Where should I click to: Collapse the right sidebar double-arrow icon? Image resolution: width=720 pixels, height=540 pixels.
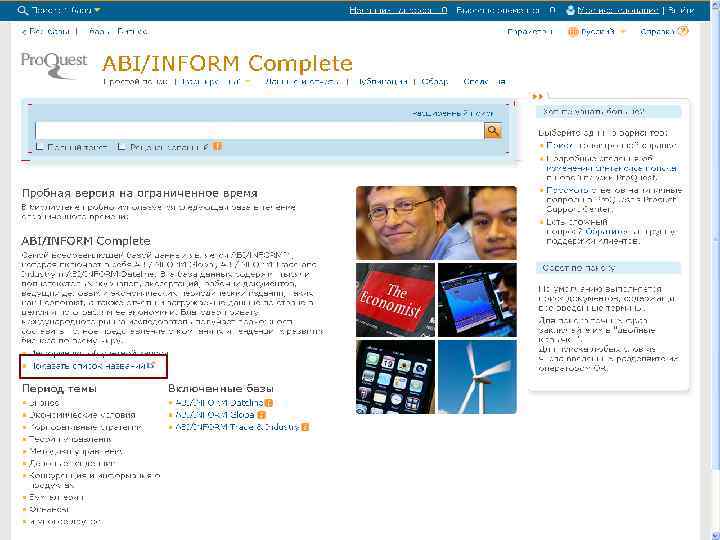point(537,96)
